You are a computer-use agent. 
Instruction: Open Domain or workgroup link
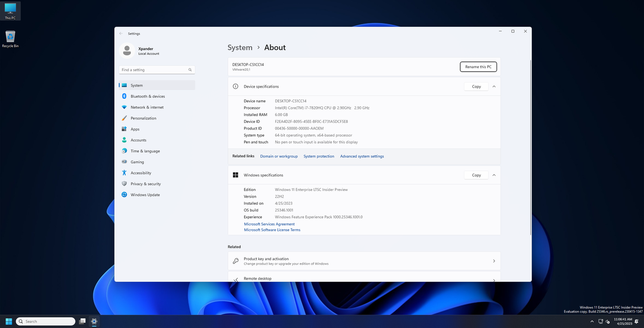point(279,156)
